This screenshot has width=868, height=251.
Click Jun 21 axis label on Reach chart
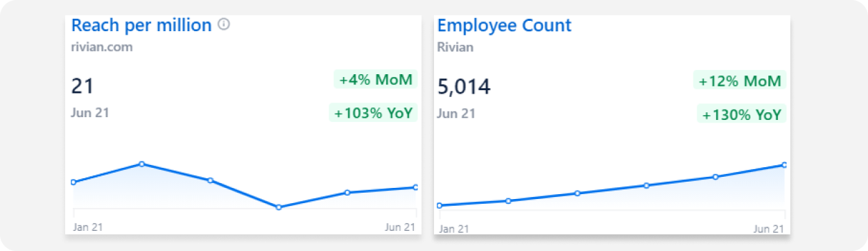(x=400, y=227)
